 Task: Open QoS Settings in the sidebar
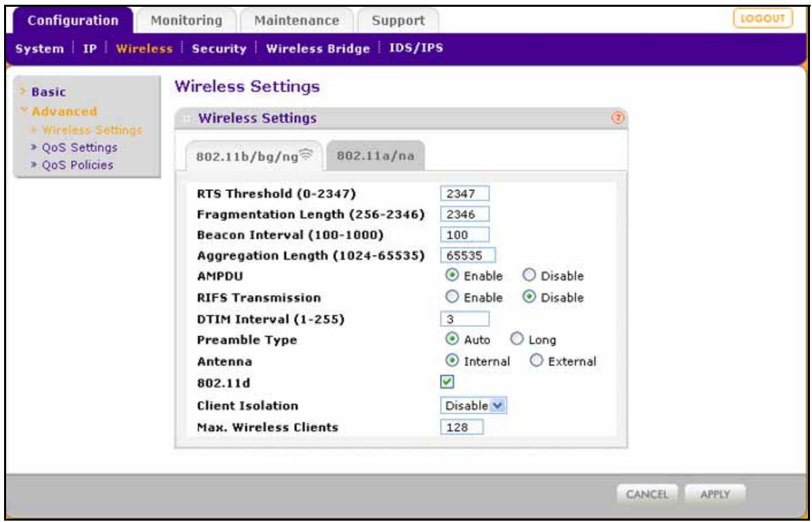[80, 148]
